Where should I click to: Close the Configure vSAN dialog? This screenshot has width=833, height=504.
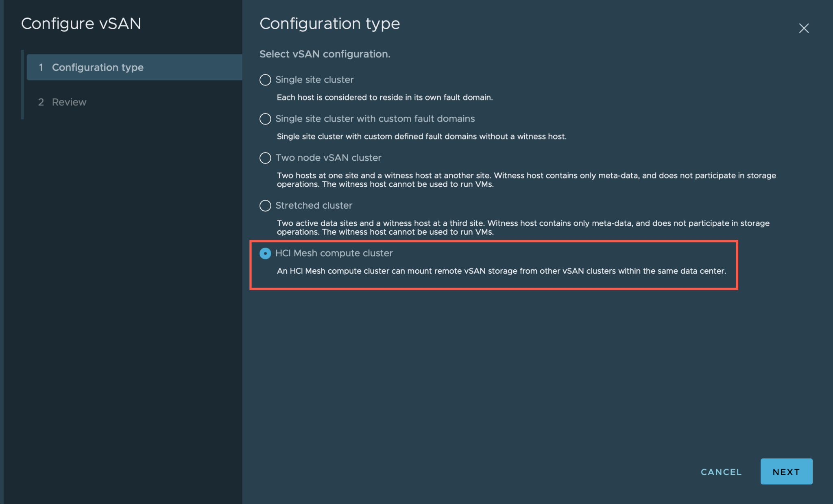pyautogui.click(x=804, y=28)
